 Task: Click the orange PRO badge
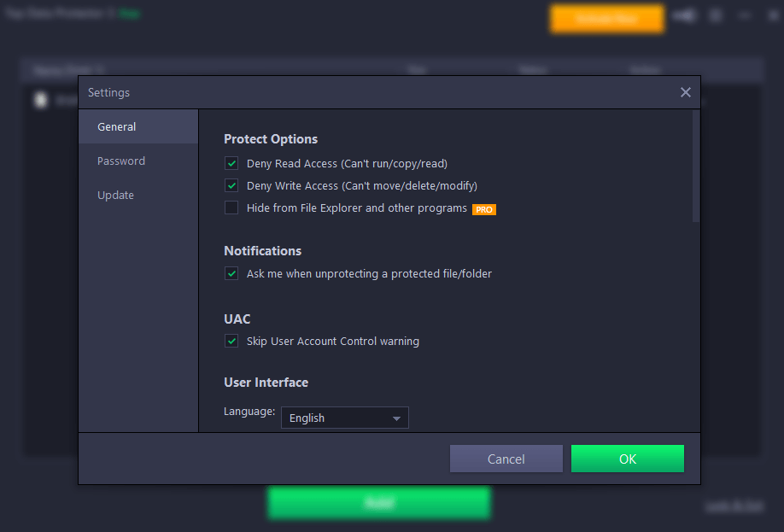(484, 209)
